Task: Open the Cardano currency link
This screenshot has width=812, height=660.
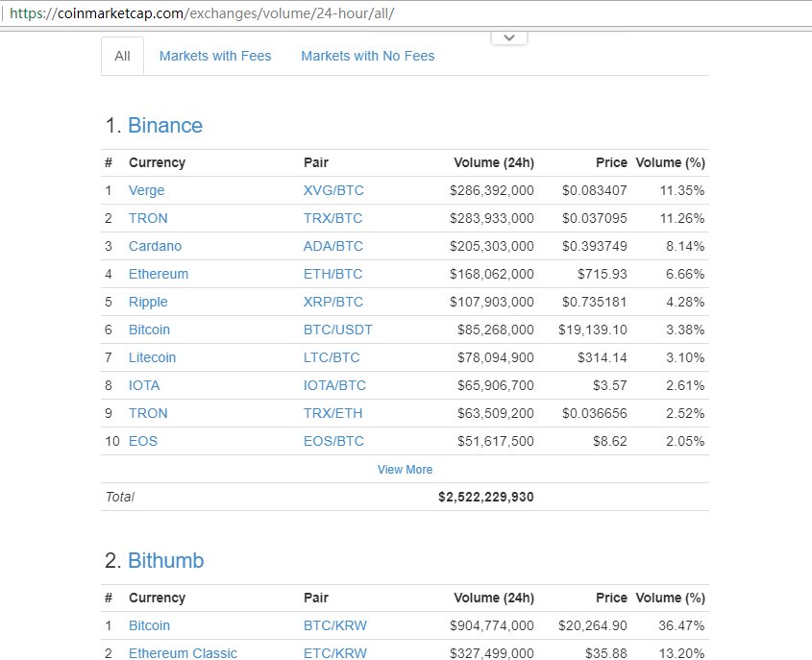Action: 155,246
